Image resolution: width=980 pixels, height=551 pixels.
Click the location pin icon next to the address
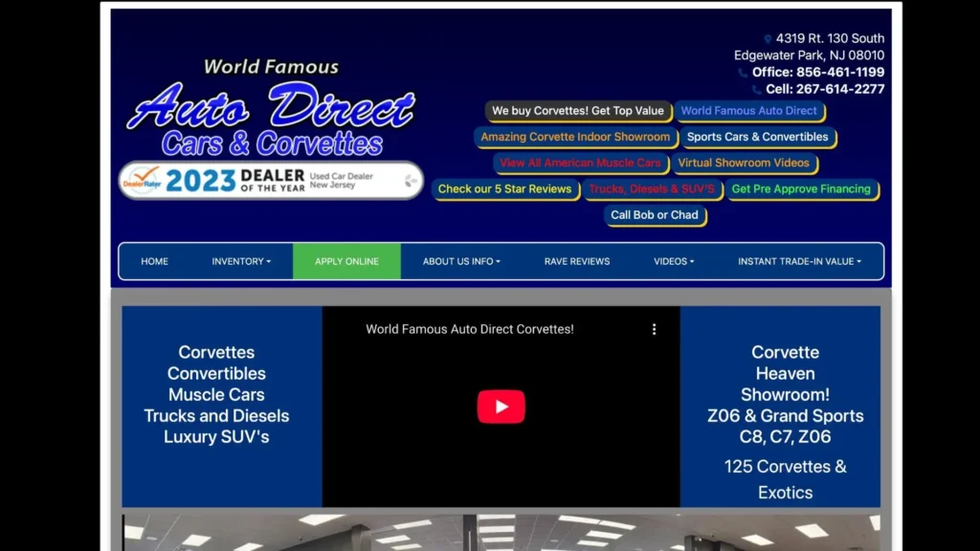(768, 38)
